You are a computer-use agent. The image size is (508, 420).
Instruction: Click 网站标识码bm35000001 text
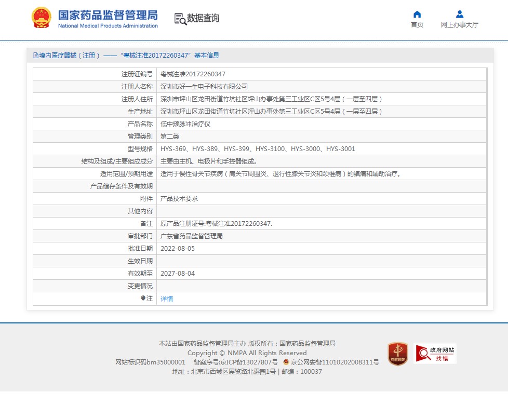coord(150,362)
